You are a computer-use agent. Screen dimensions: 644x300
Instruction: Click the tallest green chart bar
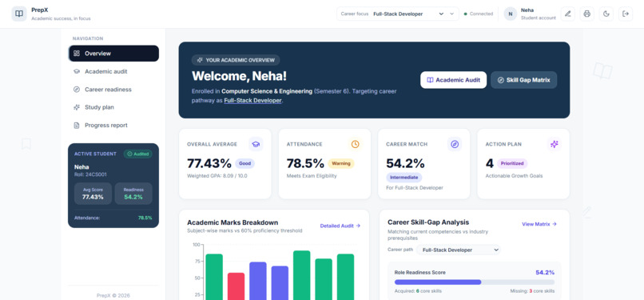pyautogui.click(x=302, y=275)
